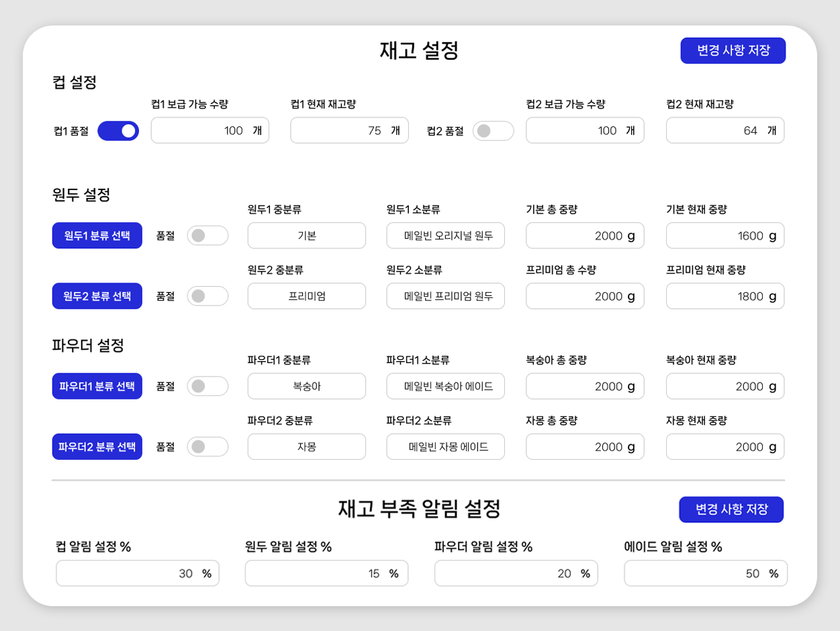This screenshot has height=631, width=840.
Task: Save changes in the 재고 설정 section
Action: pos(733,50)
